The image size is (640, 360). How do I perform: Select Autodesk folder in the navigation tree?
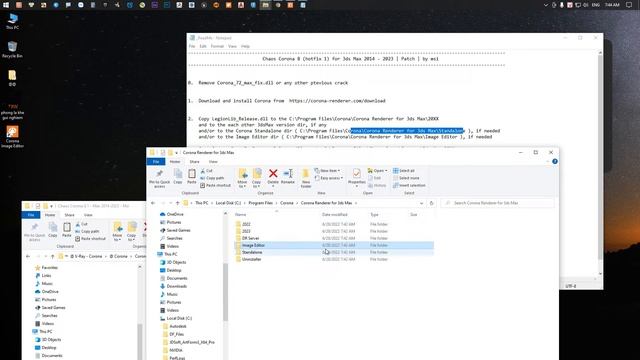(x=178, y=326)
